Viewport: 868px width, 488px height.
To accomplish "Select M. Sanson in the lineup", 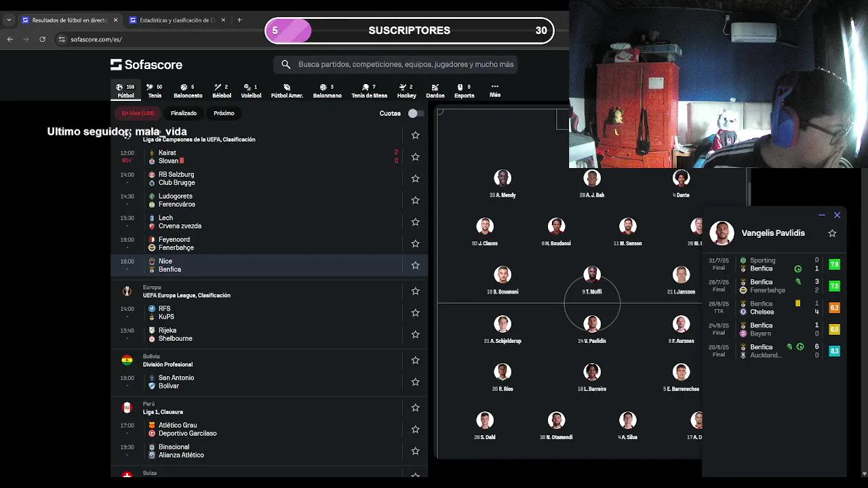I will click(x=628, y=232).
